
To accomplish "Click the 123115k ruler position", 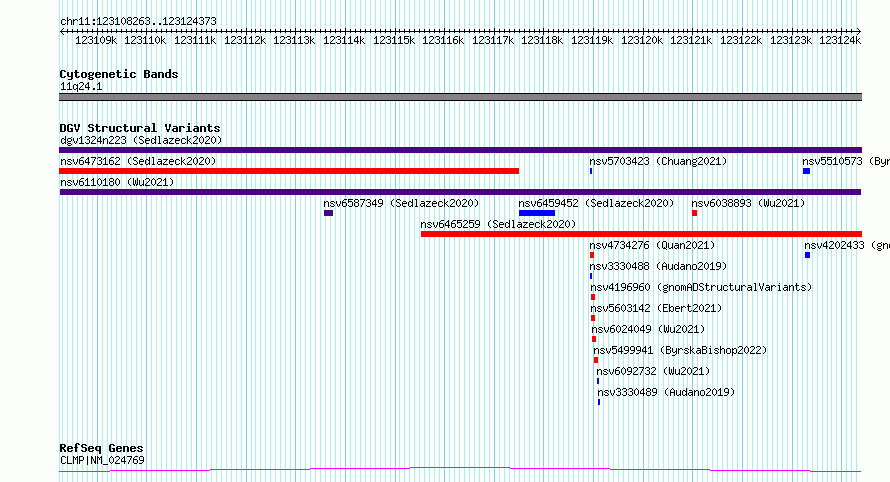I will [x=394, y=40].
